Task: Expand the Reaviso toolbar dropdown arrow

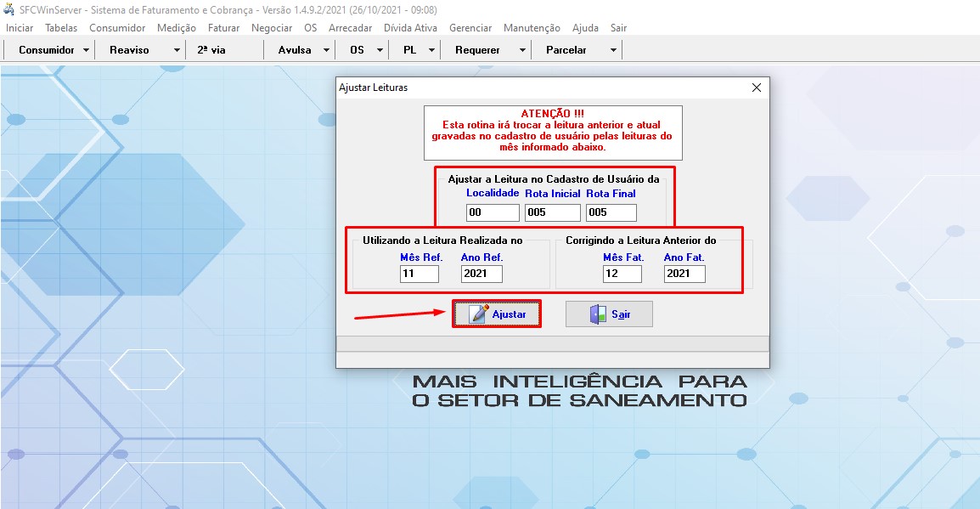Action: point(177,50)
